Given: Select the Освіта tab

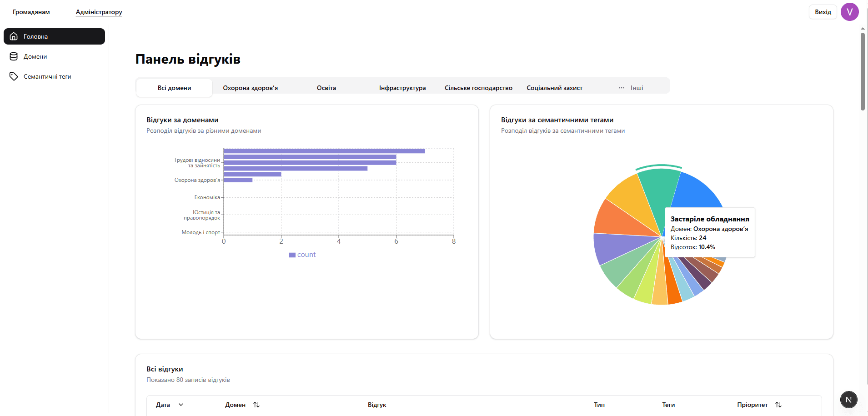Looking at the screenshot, I should (326, 88).
